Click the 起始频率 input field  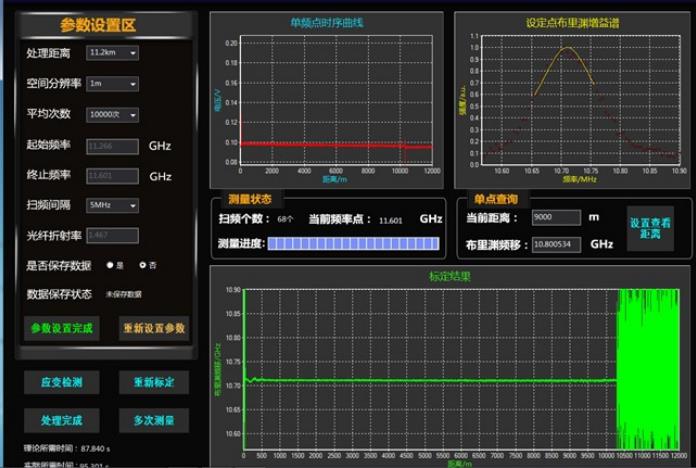[112, 146]
